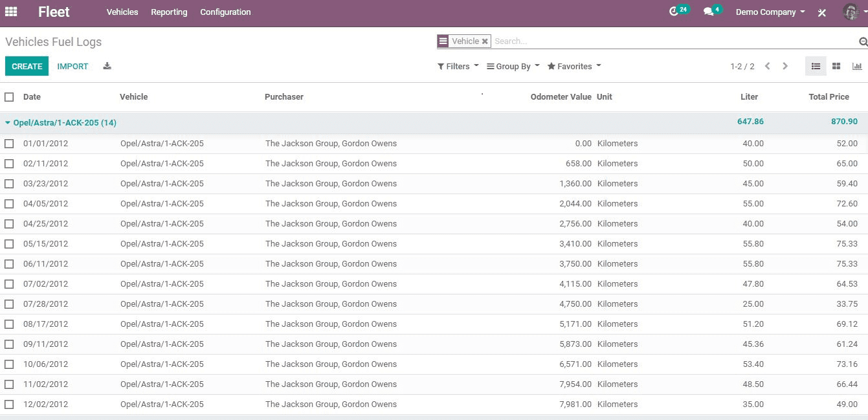Image resolution: width=868 pixels, height=420 pixels.
Task: Click the Fleet app title
Action: click(x=54, y=12)
